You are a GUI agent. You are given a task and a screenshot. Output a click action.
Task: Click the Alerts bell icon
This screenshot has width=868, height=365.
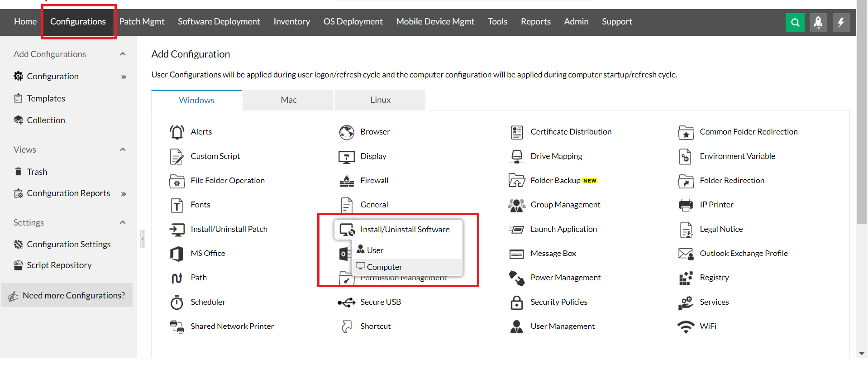click(x=177, y=132)
